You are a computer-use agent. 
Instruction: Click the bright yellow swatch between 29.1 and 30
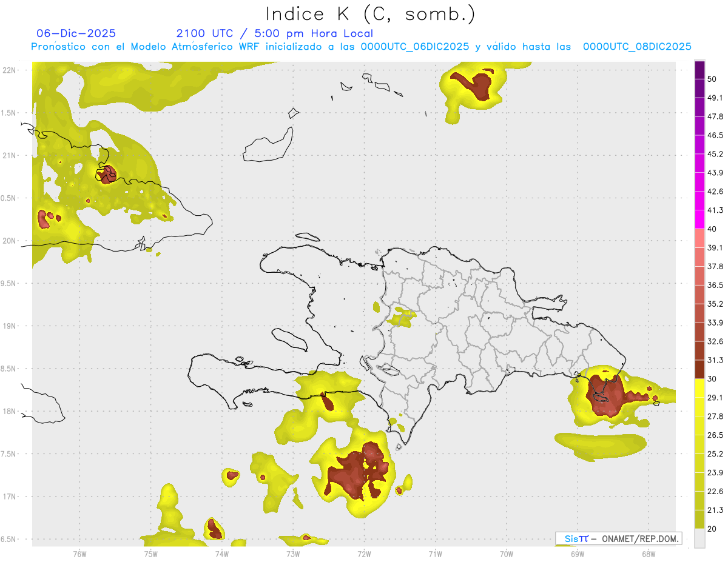(x=700, y=388)
